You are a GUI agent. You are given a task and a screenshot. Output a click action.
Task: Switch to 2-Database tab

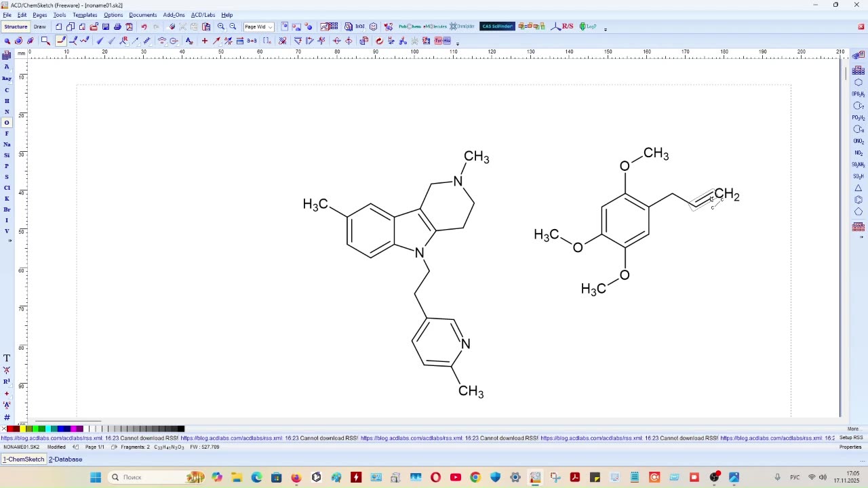click(x=65, y=460)
